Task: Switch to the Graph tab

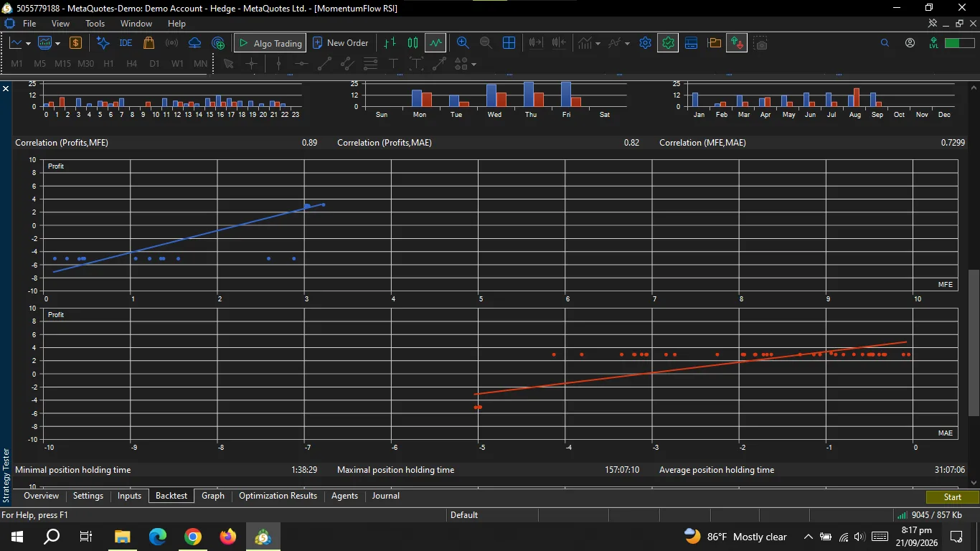Action: (213, 496)
